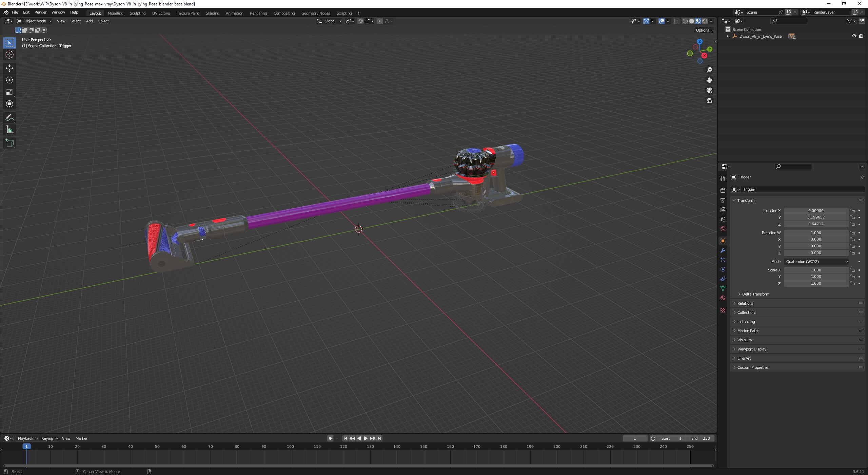Hide Dyson_V8_in_Lying_Pose with eye icon
The image size is (868, 475).
pyautogui.click(x=854, y=36)
